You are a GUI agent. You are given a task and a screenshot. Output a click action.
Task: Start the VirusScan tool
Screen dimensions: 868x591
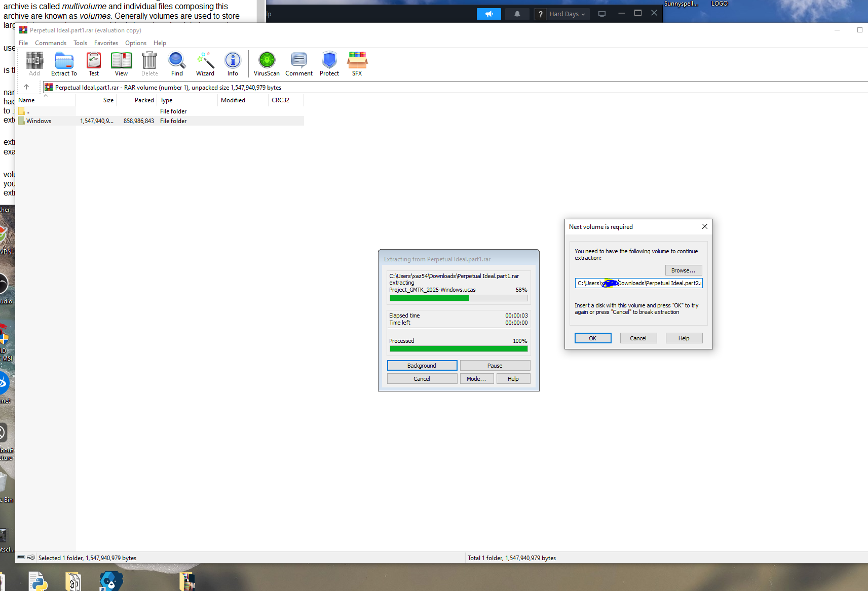pos(267,64)
